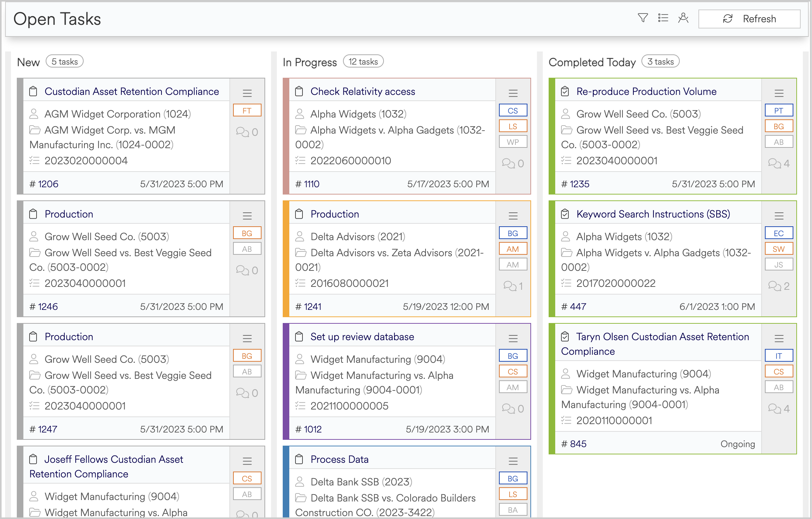Click clipboard icon on Check Relativity access
812x519 pixels.
click(299, 91)
